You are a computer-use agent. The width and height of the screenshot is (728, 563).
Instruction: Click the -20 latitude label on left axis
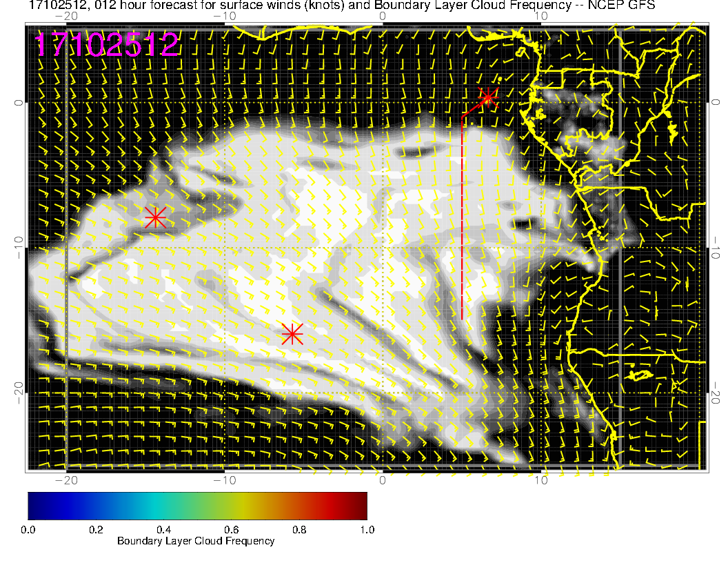[18, 393]
